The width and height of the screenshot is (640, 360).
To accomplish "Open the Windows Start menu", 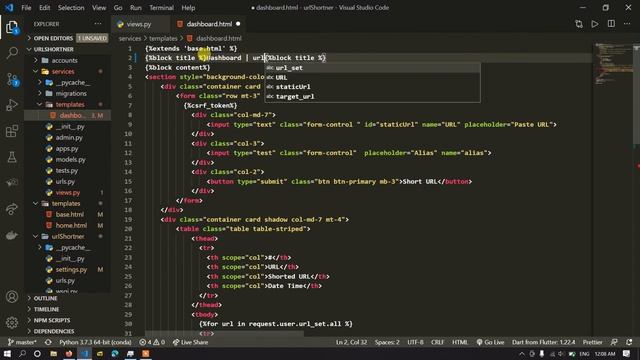I will 7,353.
